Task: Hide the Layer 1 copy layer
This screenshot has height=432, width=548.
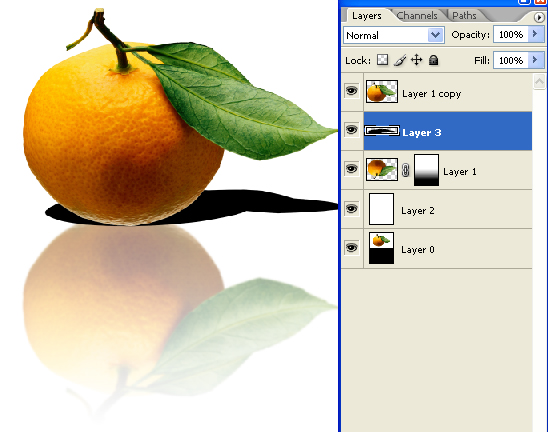Action: [x=352, y=91]
